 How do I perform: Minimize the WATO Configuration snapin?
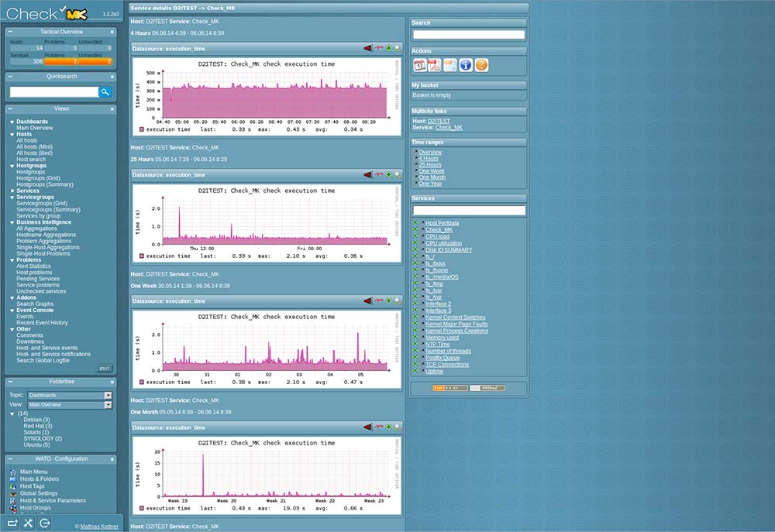10,459
